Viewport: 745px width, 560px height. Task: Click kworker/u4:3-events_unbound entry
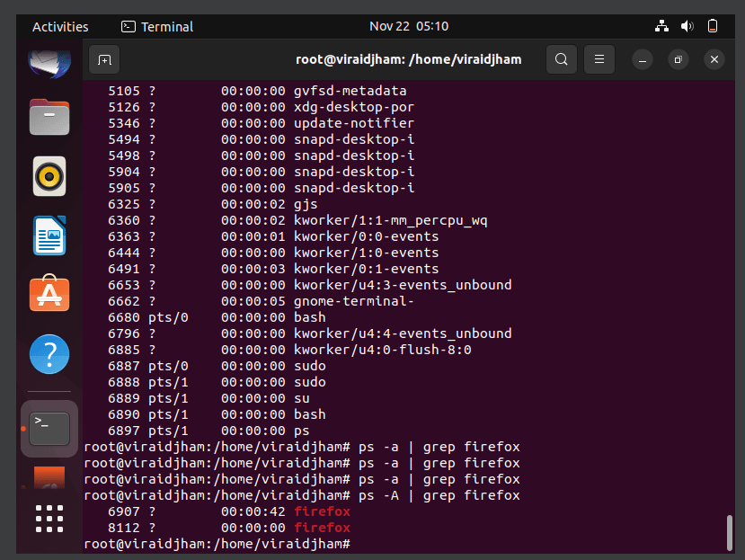click(x=403, y=285)
